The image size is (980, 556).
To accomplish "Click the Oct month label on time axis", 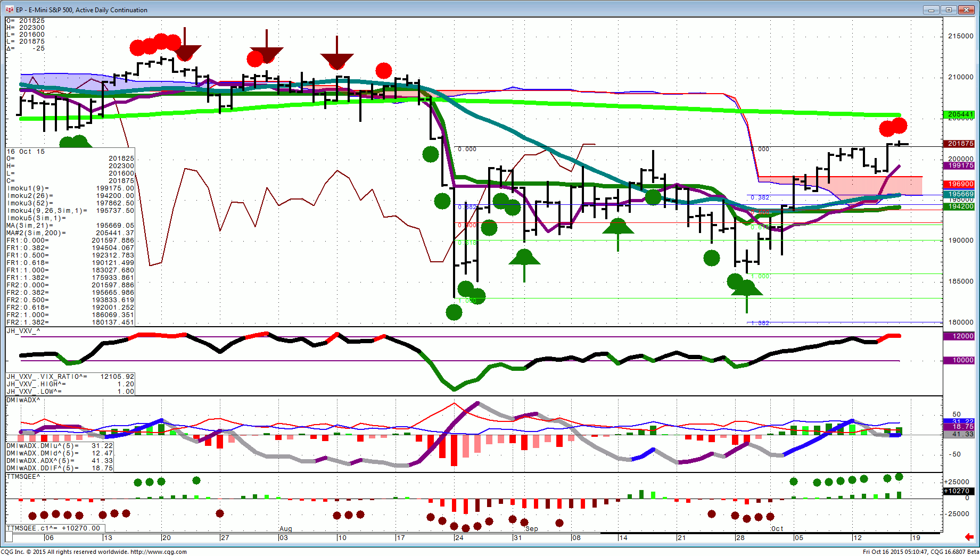I will (777, 529).
